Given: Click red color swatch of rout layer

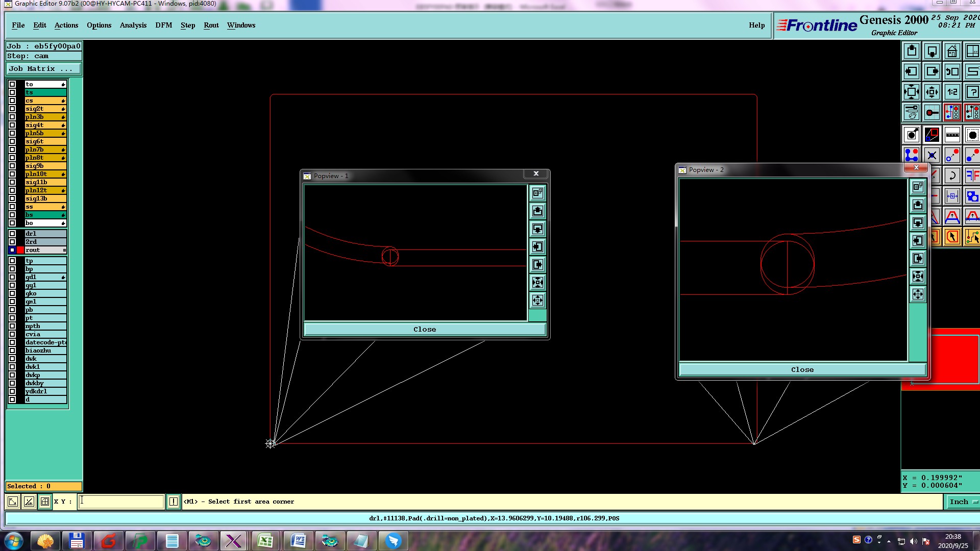Looking at the screenshot, I should point(20,250).
